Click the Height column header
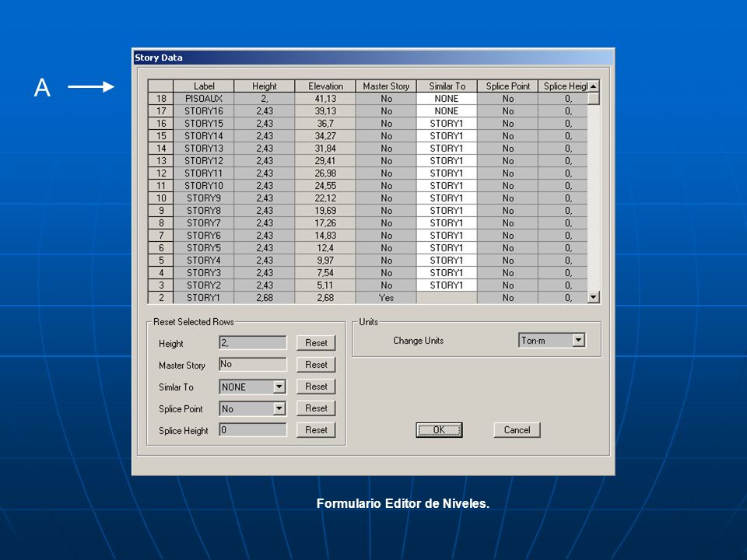This screenshot has height=560, width=747. [x=265, y=86]
